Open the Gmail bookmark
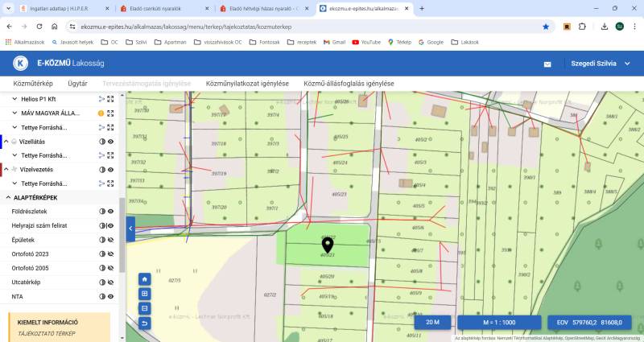The height and width of the screenshot is (342, 644). (334, 42)
